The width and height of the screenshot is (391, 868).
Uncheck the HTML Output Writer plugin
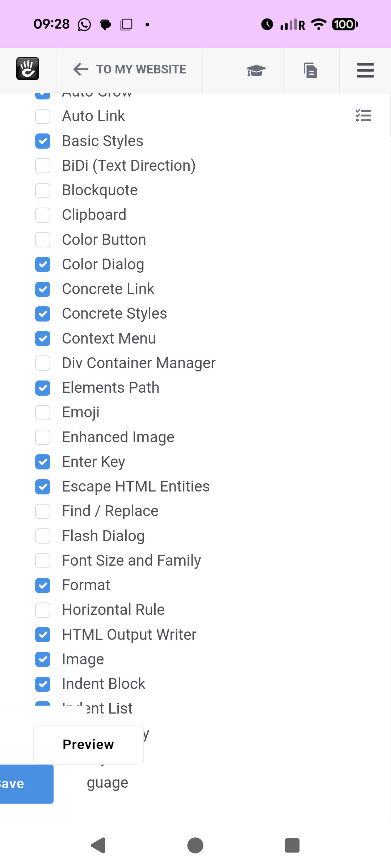[x=43, y=635]
